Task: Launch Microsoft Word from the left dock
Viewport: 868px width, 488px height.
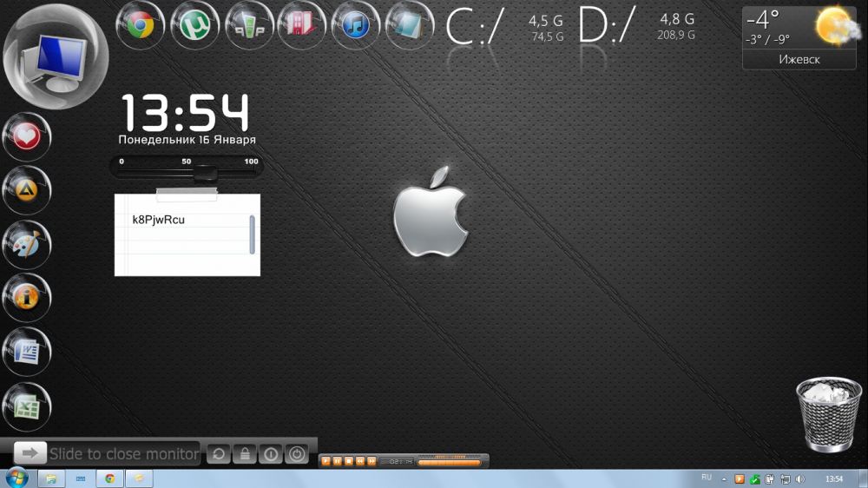Action: click(x=27, y=352)
